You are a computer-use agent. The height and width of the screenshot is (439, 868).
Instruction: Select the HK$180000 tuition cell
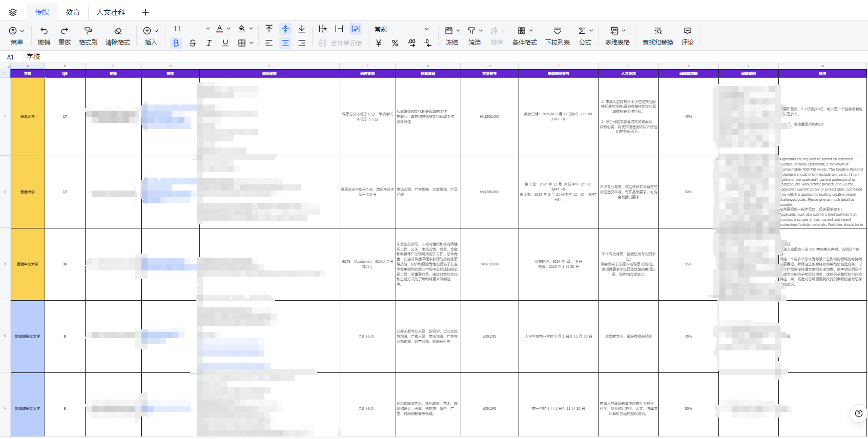489,264
